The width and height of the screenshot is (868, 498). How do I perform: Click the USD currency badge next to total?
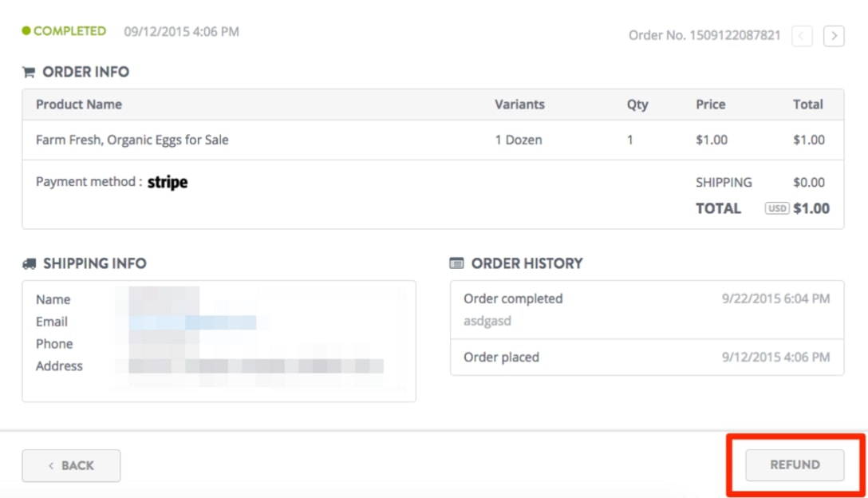[x=777, y=208]
